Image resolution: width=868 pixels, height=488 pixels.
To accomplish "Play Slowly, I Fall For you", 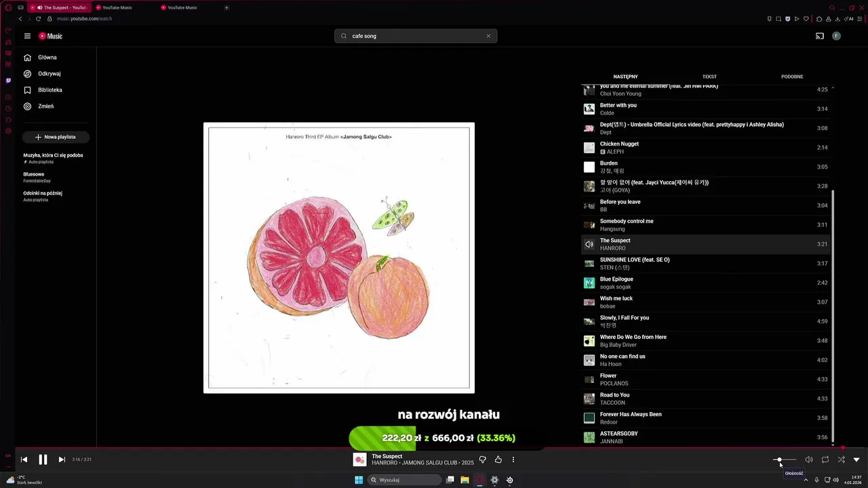I will 706,321.
